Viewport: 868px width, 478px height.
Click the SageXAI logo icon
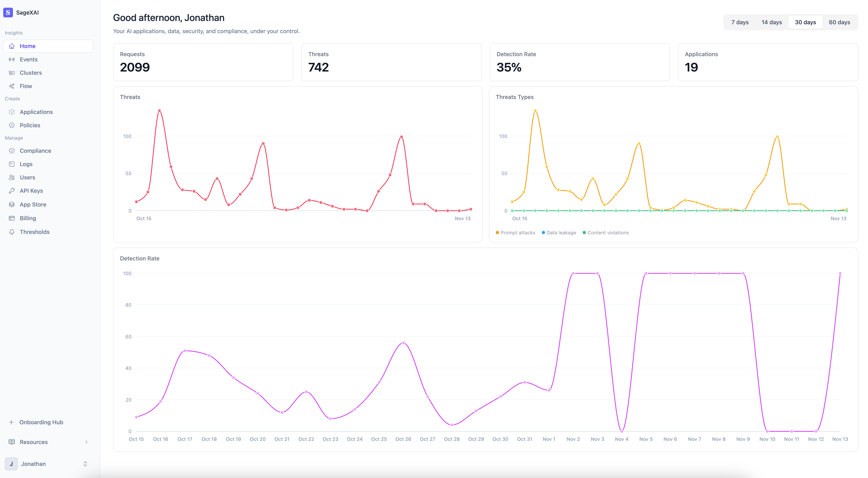click(8, 13)
